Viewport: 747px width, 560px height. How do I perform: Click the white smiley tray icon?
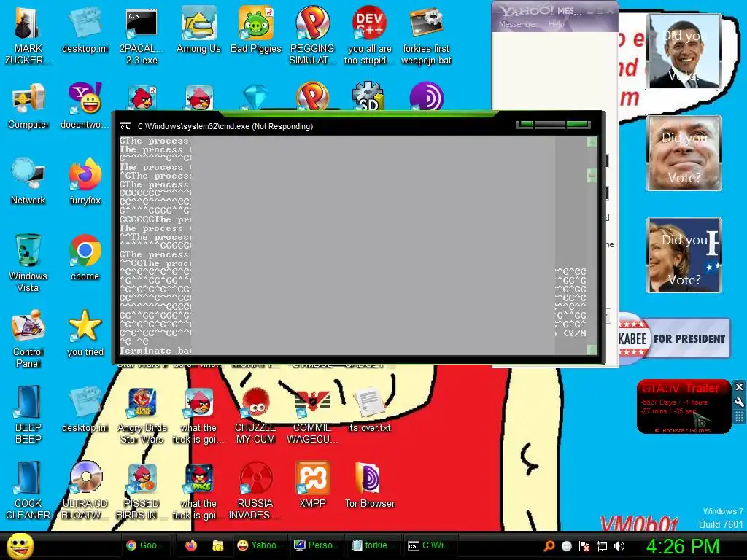(566, 545)
